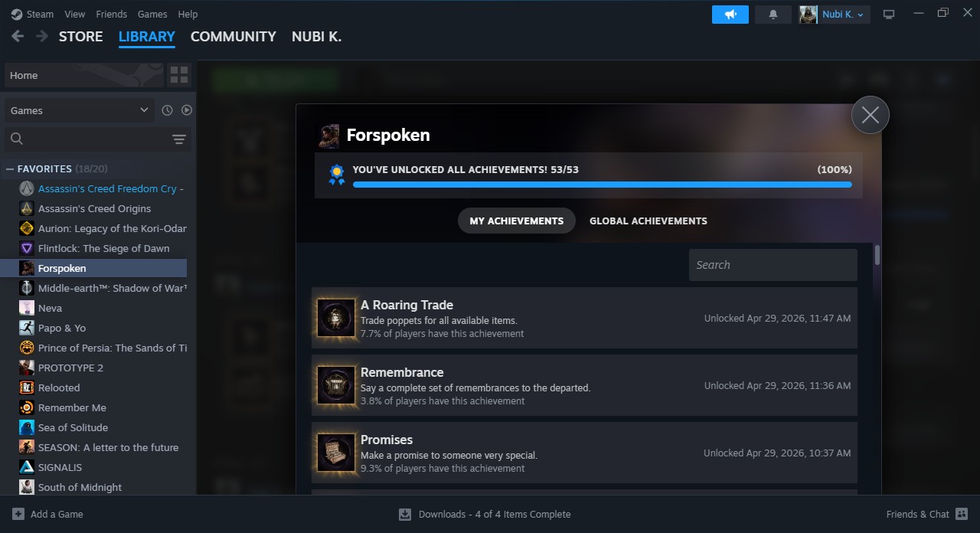Go to the STORE tab
This screenshot has height=533, width=980.
[x=81, y=37]
